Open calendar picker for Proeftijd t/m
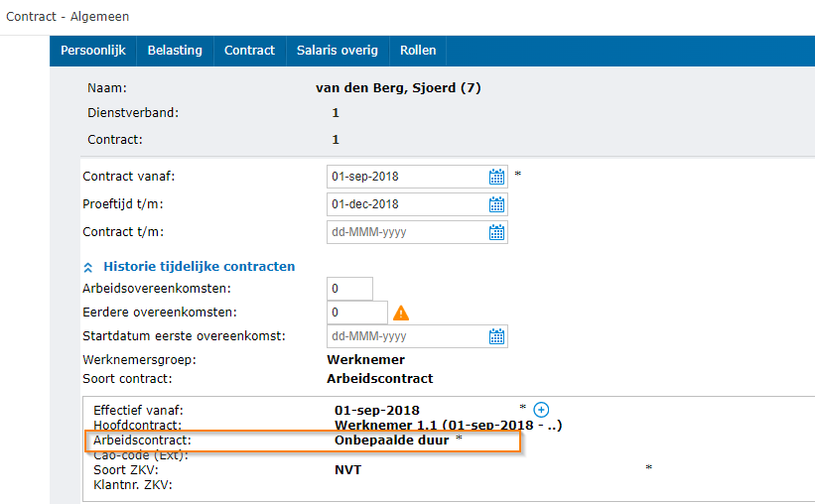 [x=496, y=204]
